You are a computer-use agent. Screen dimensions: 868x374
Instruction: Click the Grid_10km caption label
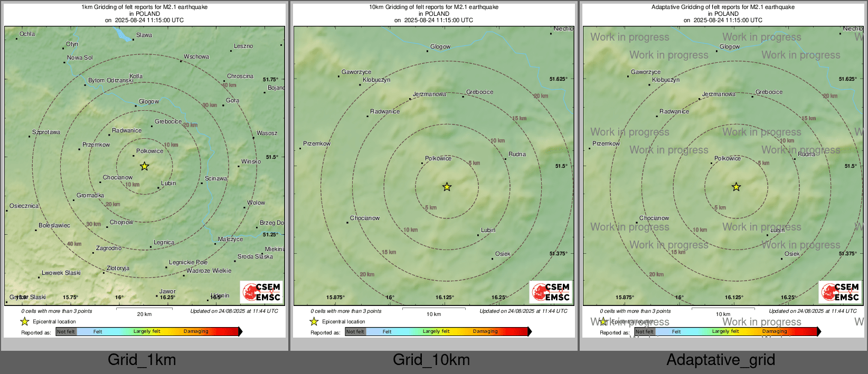[431, 360]
